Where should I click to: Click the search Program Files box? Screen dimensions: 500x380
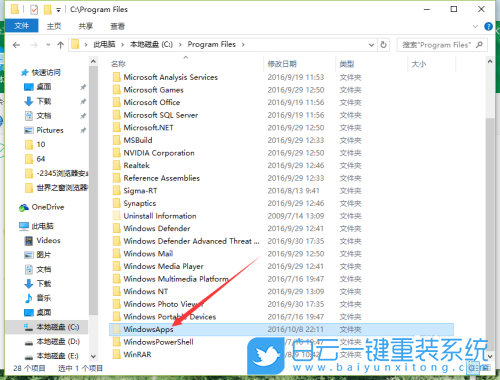click(442, 45)
